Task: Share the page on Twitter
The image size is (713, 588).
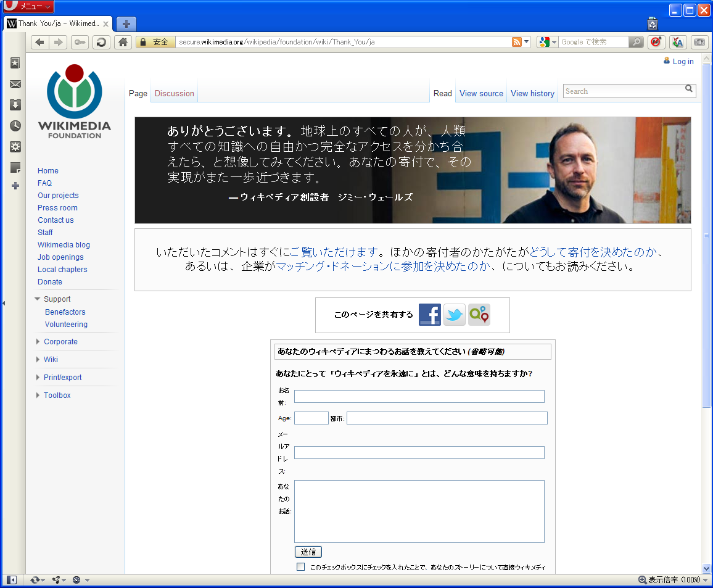Action: (455, 314)
